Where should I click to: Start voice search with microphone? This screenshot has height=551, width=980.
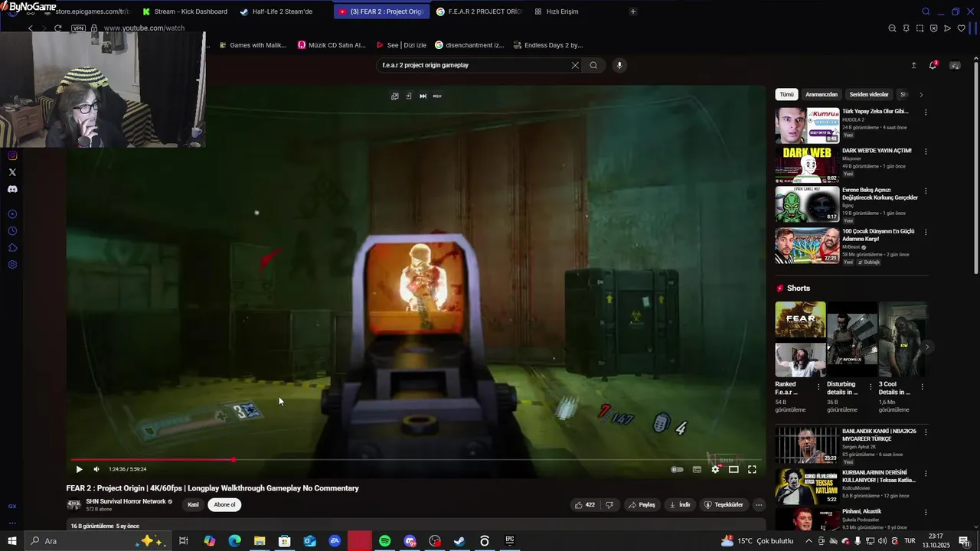[x=619, y=65]
